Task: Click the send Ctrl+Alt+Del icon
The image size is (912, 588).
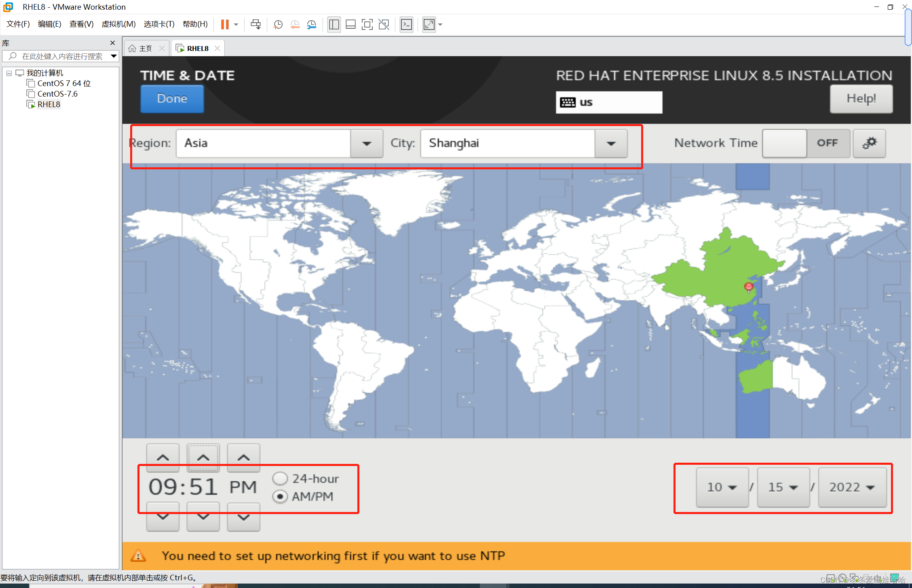Action: [255, 24]
